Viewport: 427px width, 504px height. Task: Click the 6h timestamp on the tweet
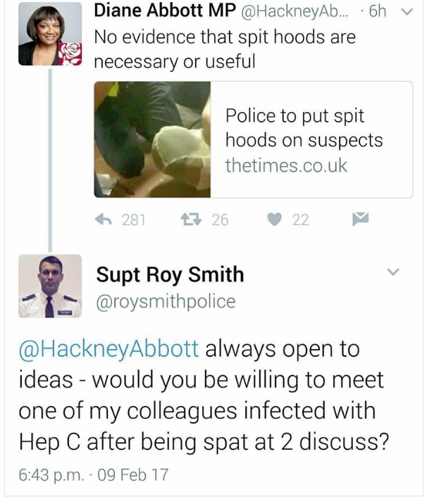377,11
